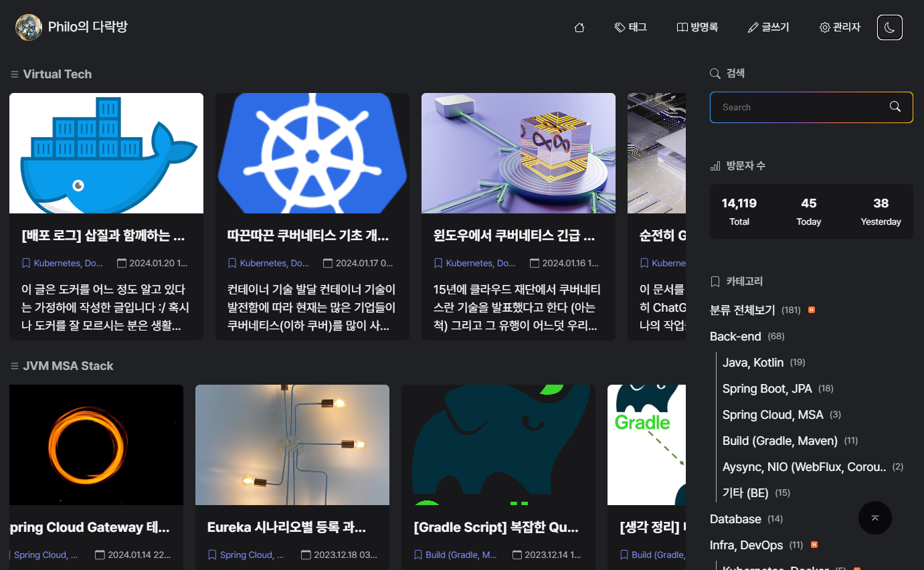The height and width of the screenshot is (570, 924).
Task: Click the blog avatar profile image
Action: [29, 27]
